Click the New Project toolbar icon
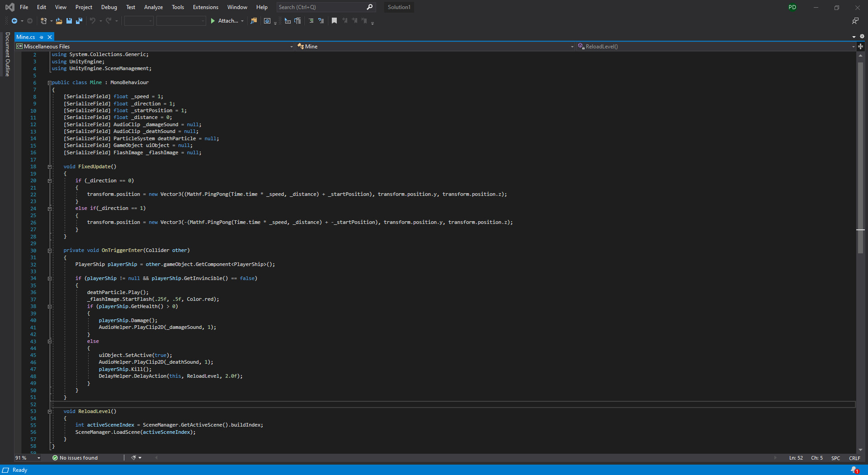Viewport: 868px width, 475px height. [44, 21]
